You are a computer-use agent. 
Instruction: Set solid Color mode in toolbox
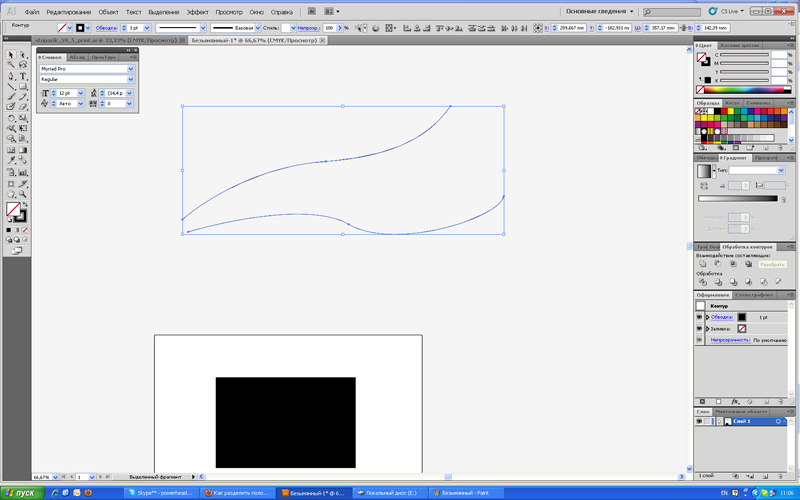pyautogui.click(x=9, y=230)
